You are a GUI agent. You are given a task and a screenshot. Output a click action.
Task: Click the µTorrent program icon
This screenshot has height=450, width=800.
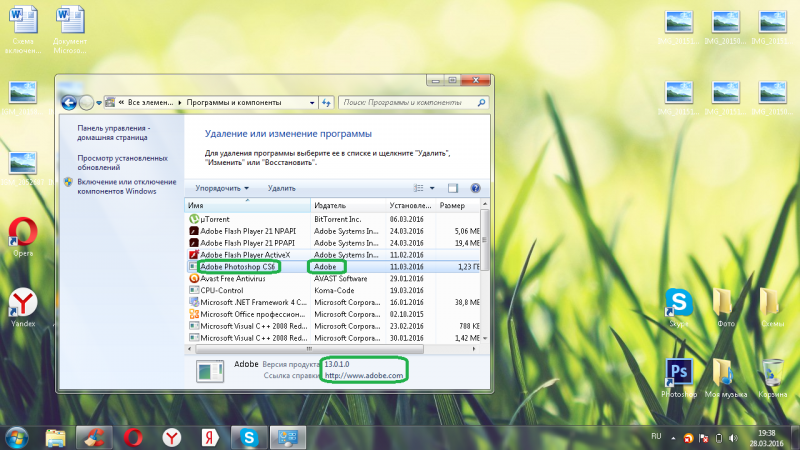(194, 219)
